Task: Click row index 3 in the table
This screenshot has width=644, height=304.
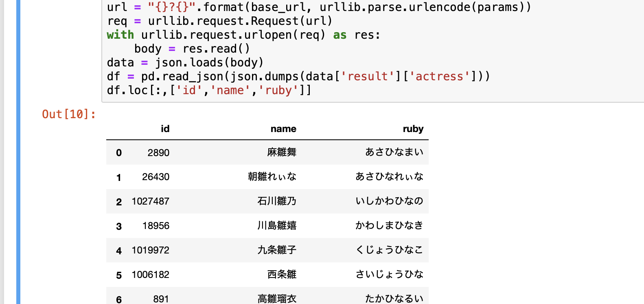Action: point(119,227)
